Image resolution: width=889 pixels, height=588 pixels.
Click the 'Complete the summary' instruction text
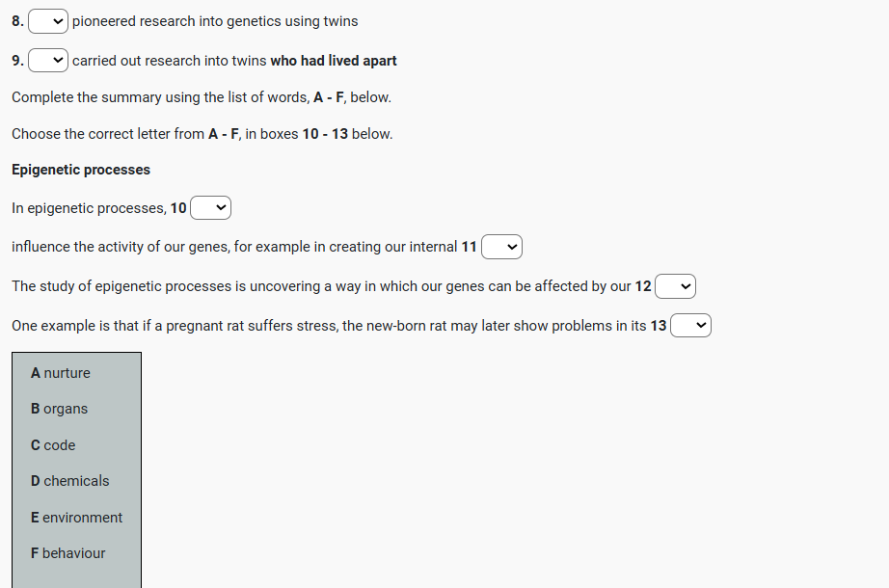coord(201,97)
